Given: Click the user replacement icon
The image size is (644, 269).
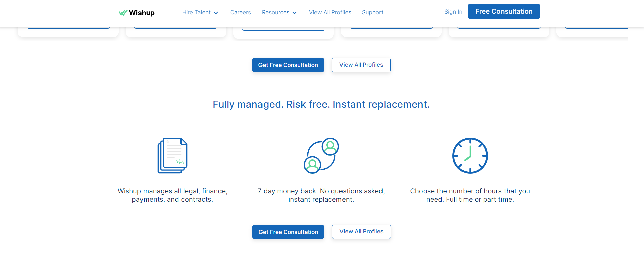Looking at the screenshot, I should pyautogui.click(x=321, y=156).
